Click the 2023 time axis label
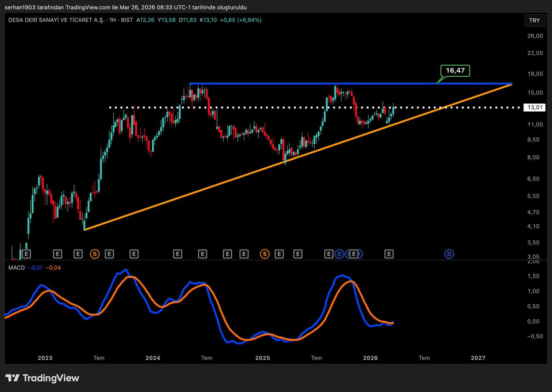The image size is (552, 392). point(45,358)
